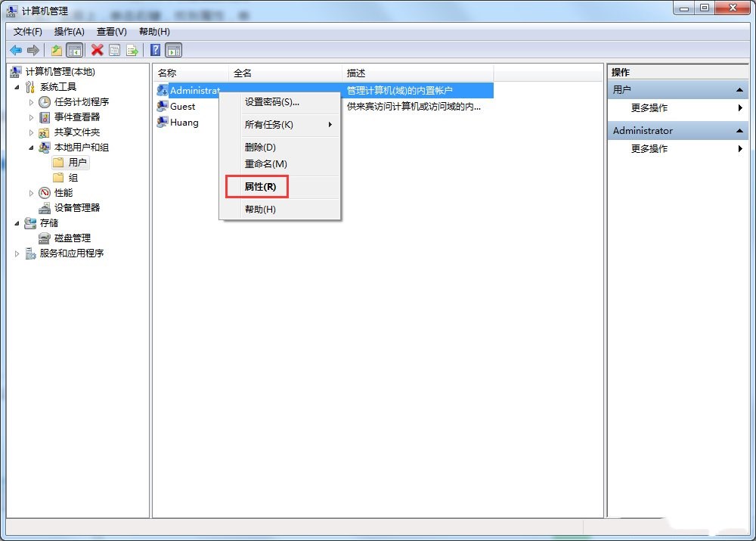This screenshot has height=541, width=756.
Task: Click the Disk Management icon
Action: pyautogui.click(x=45, y=238)
